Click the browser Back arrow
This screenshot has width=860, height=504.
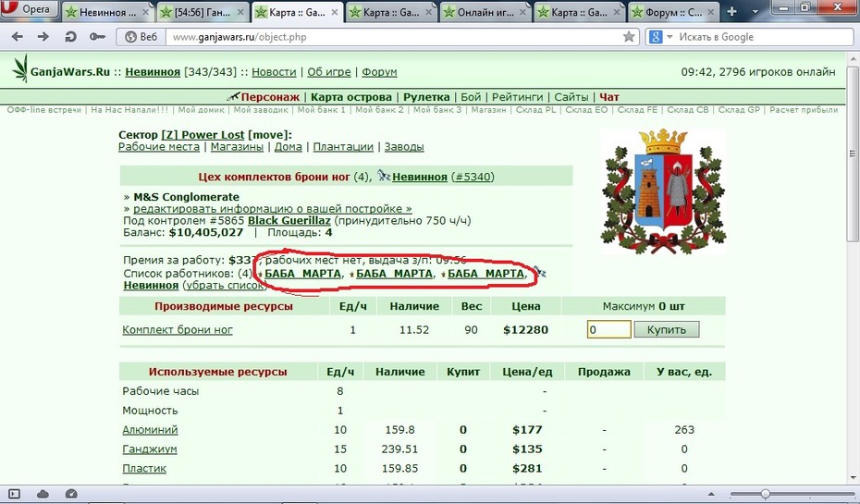17,37
